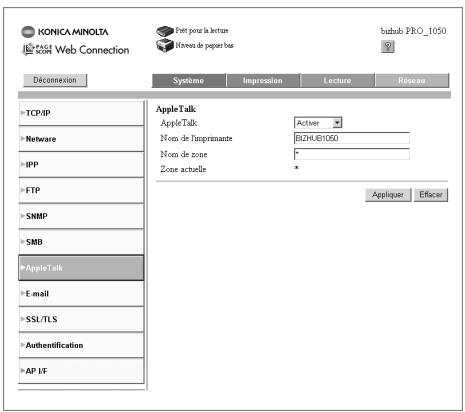Click the 'bizhub PRO_1050' device name
The width and height of the screenshot is (465, 412).
coord(413,31)
